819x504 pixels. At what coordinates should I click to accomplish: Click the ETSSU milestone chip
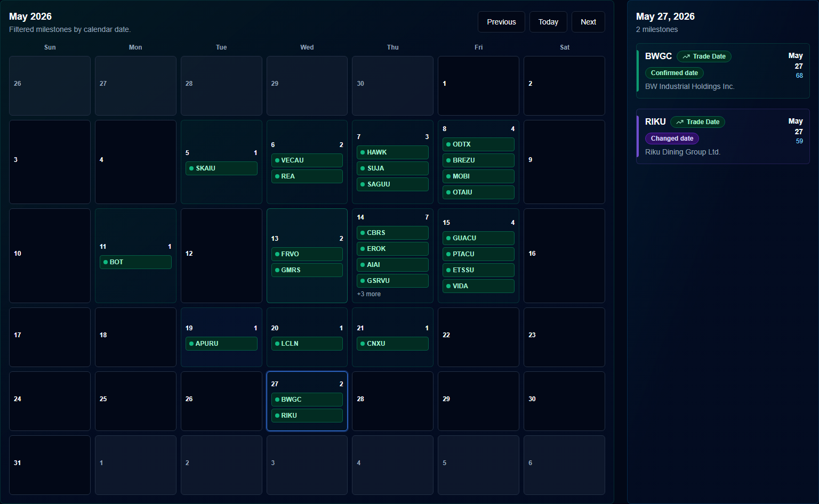tap(478, 270)
